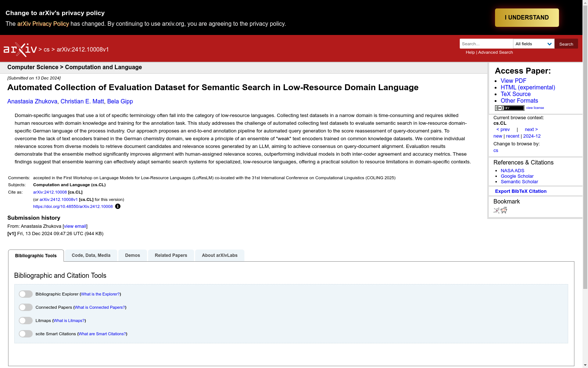Bookmark paper with BibSonomy icon

[496, 210]
